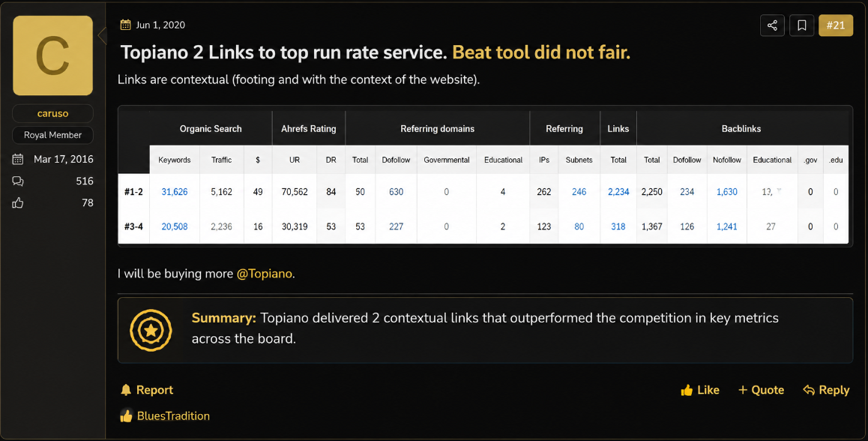The width and height of the screenshot is (868, 441).
Task: Visit the caruso username profile link
Action: [x=52, y=113]
